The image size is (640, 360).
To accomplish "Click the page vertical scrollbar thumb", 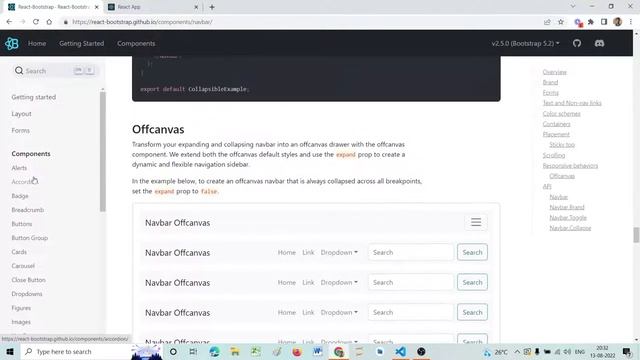I will (x=636, y=235).
